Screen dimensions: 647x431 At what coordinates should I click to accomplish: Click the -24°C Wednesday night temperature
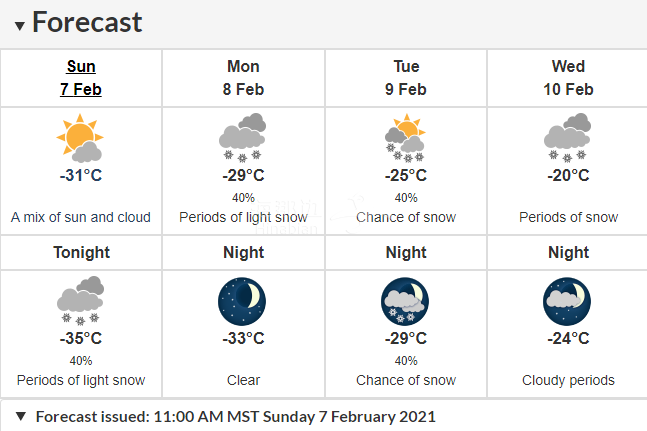[x=568, y=338]
